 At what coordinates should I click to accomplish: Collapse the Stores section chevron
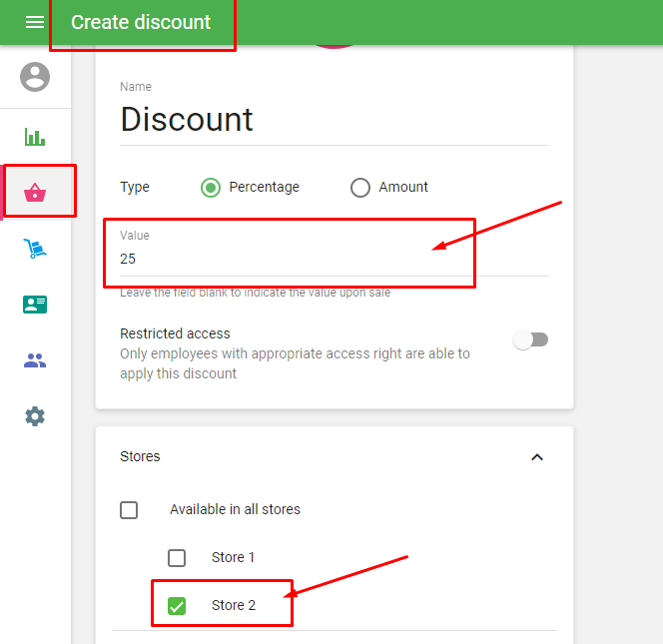coord(537,457)
